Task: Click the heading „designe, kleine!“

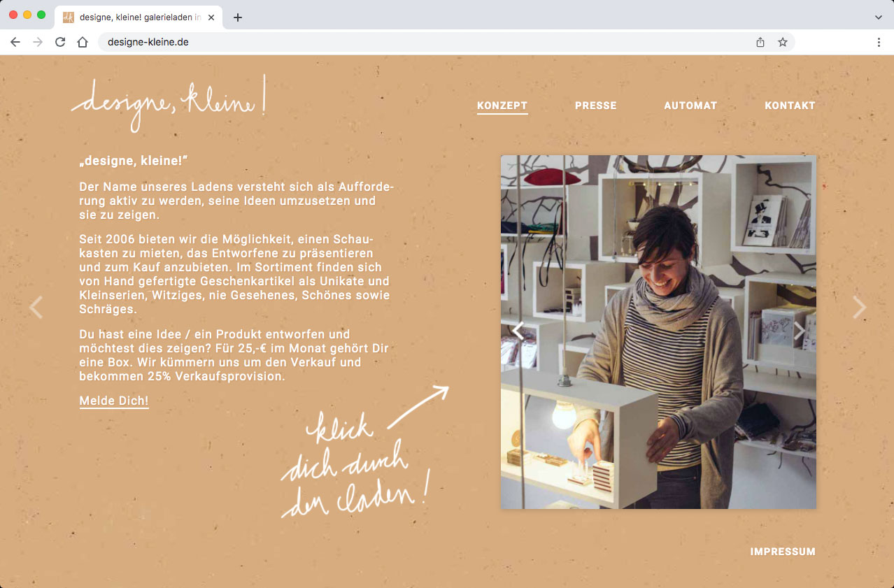Action: pos(134,162)
